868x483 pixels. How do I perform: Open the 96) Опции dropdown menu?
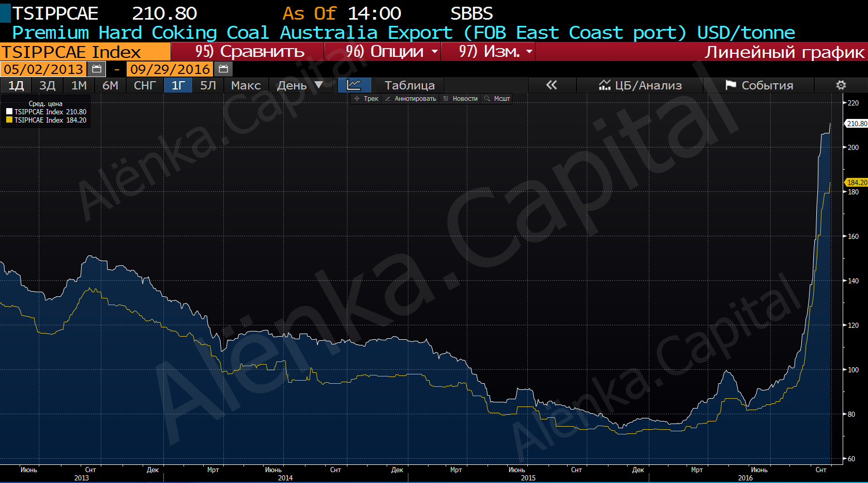(x=383, y=52)
